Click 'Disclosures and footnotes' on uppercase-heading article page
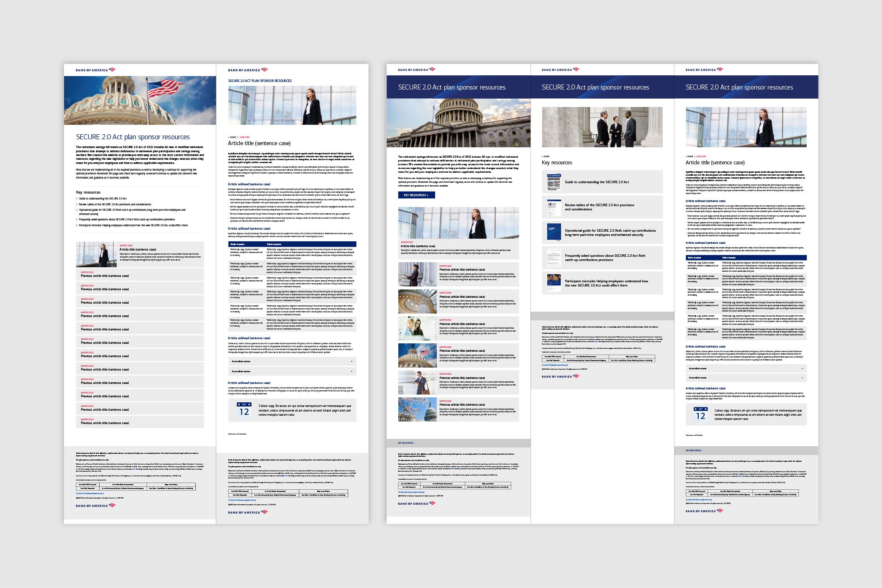The image size is (882, 588). pos(237,434)
